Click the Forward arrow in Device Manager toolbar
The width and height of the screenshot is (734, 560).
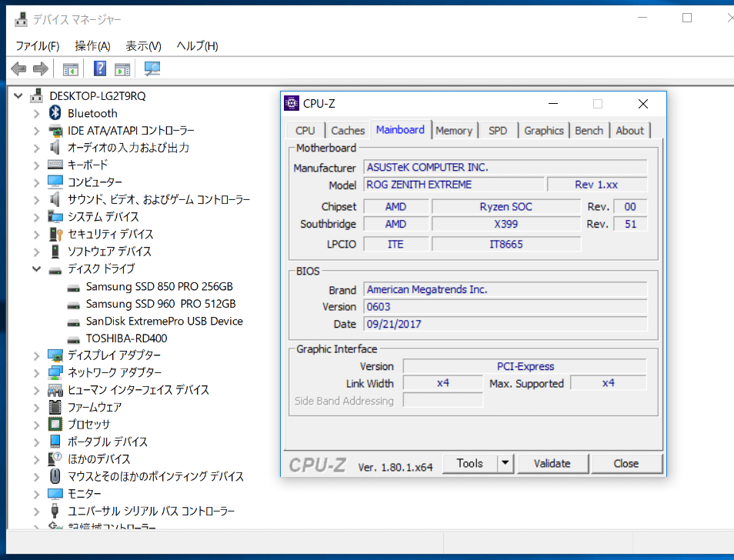[x=41, y=69]
